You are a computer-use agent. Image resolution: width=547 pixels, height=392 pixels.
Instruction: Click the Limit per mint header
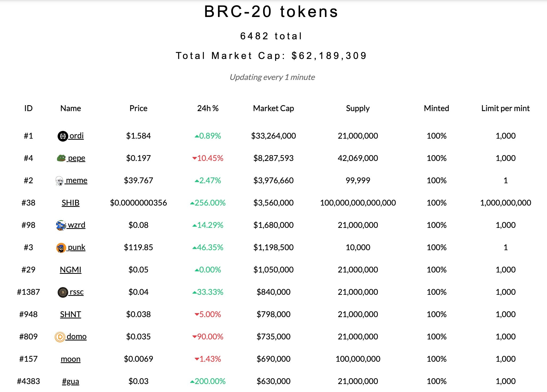505,108
